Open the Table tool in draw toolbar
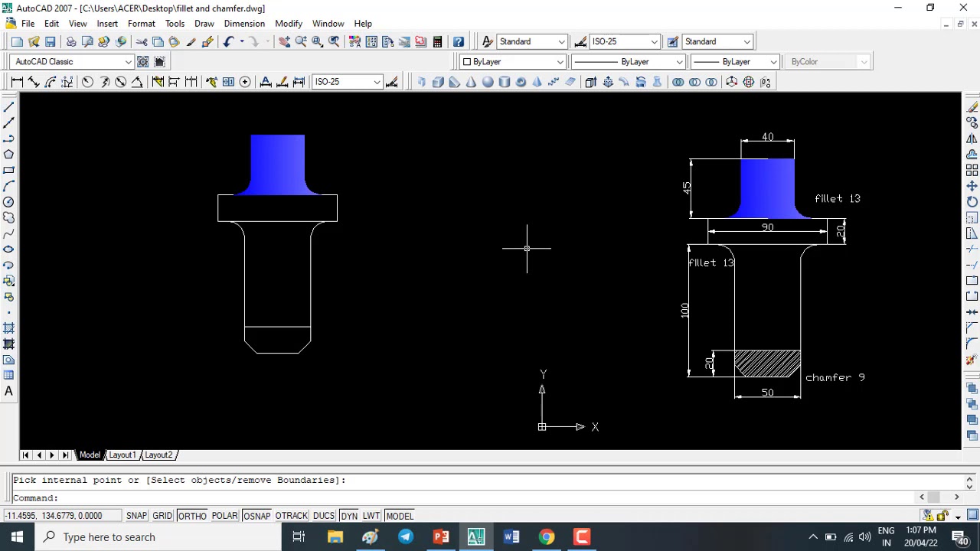 click(x=8, y=375)
